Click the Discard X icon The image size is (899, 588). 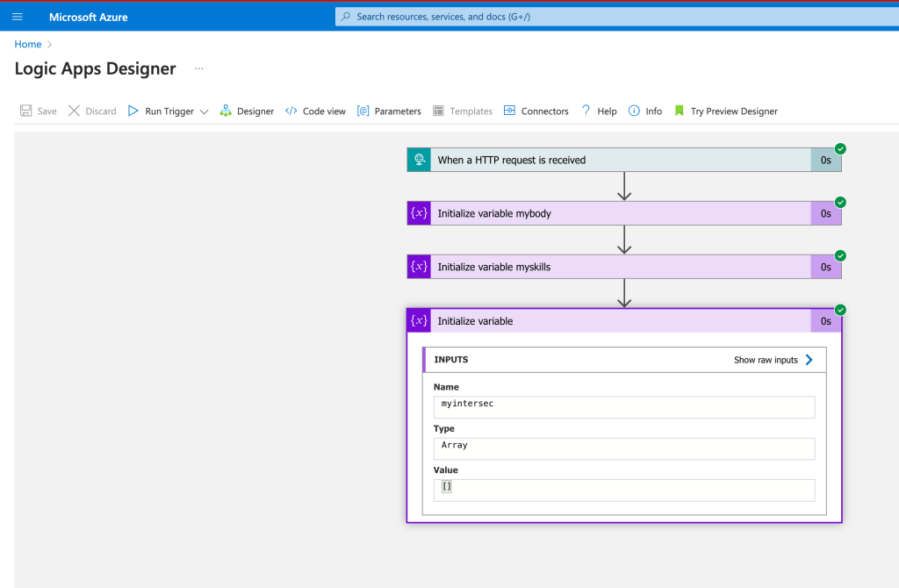coord(74,111)
